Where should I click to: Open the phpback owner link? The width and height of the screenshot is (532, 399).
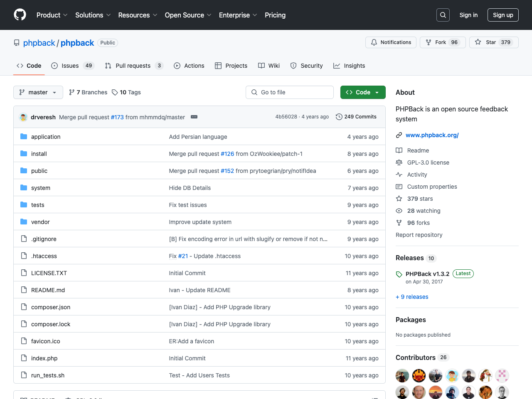tap(39, 43)
